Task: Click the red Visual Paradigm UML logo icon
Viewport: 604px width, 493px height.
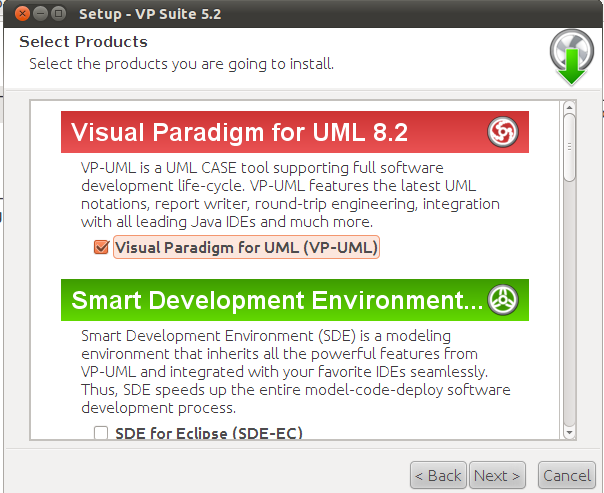Action: 503,132
